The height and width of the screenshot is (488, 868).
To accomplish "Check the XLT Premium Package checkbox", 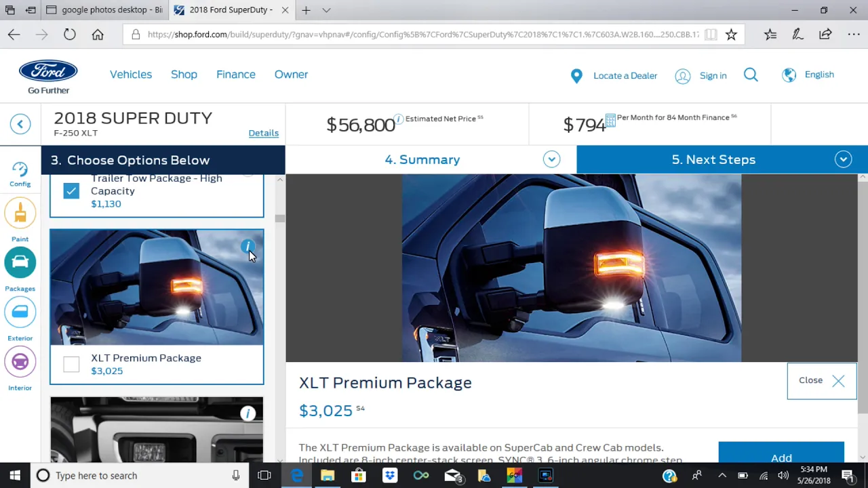I will point(71,364).
